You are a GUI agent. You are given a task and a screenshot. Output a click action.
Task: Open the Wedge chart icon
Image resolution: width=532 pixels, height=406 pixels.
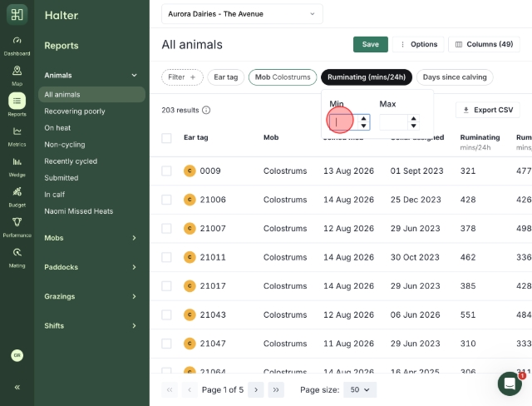point(17,161)
